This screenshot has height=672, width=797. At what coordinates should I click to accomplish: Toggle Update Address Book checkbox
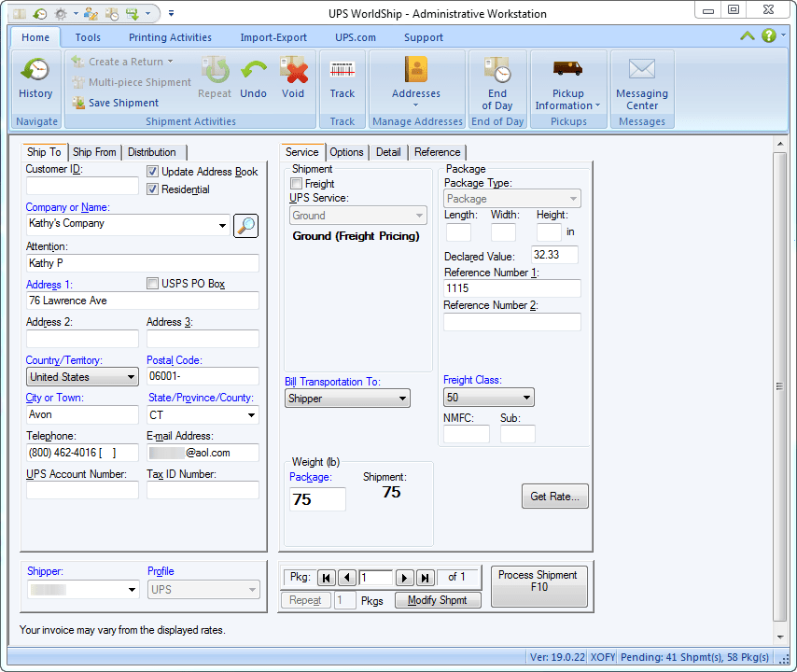point(152,172)
